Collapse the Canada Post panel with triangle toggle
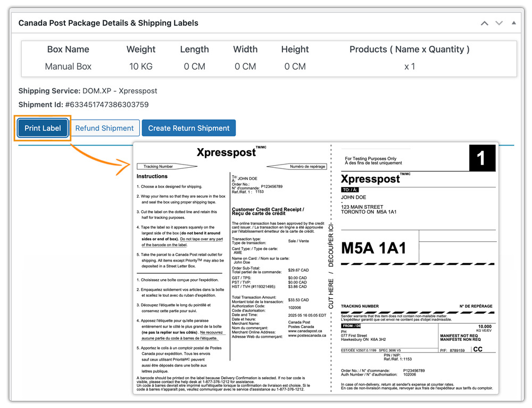 [514, 23]
